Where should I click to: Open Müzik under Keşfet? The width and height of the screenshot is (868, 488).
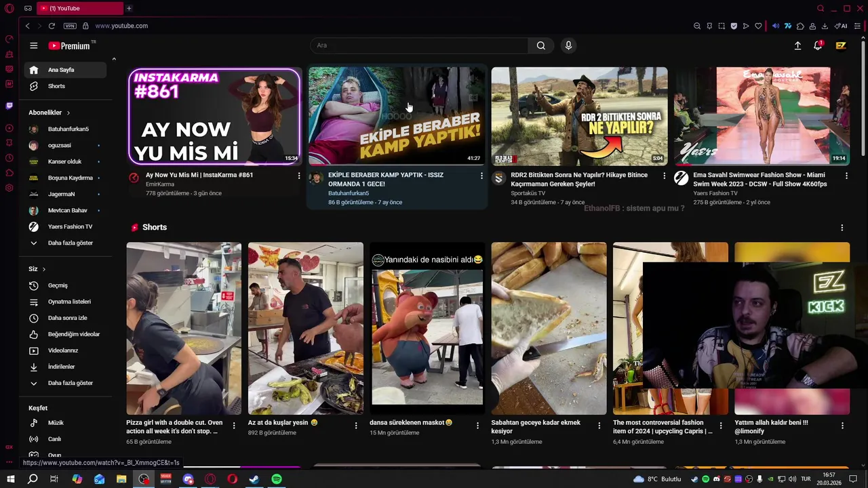pyautogui.click(x=65, y=423)
